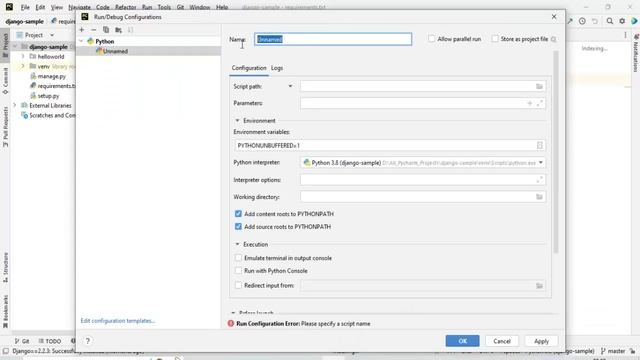Image resolution: width=640 pixels, height=360 pixels.
Task: Click the master branch status bar widget
Action: coord(613,351)
